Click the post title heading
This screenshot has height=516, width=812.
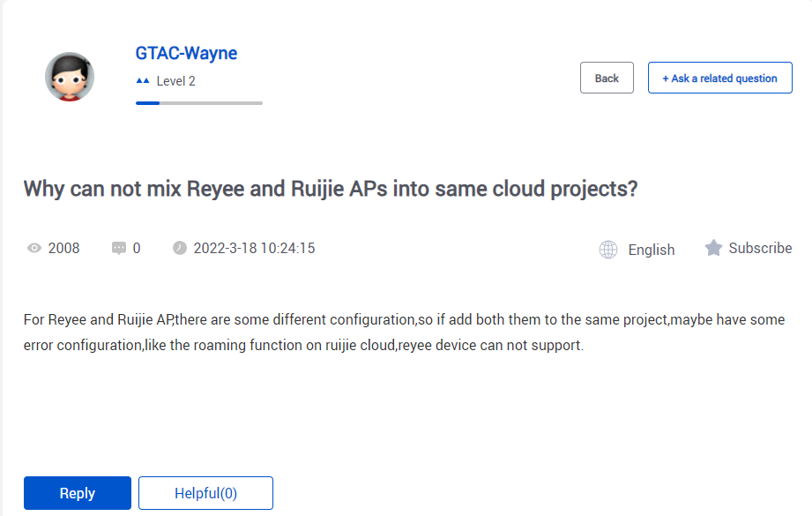pyautogui.click(x=331, y=189)
